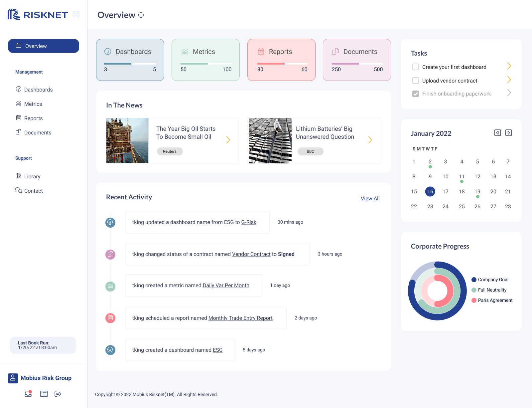Viewport: 532px width, 408px height.
Task: Open the G-Risk dashboard link
Action: pyautogui.click(x=249, y=222)
